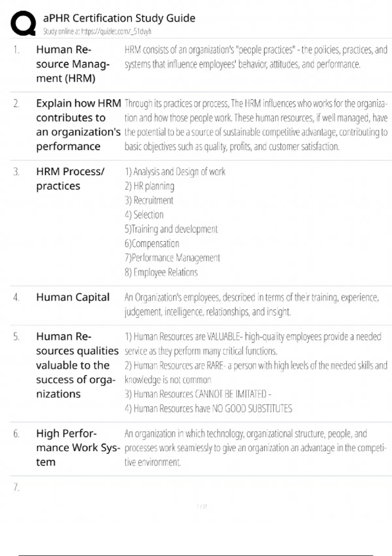Select the Recruitment list item
Image resolution: width=392 pixels, height=556 pixels.
[149, 200]
